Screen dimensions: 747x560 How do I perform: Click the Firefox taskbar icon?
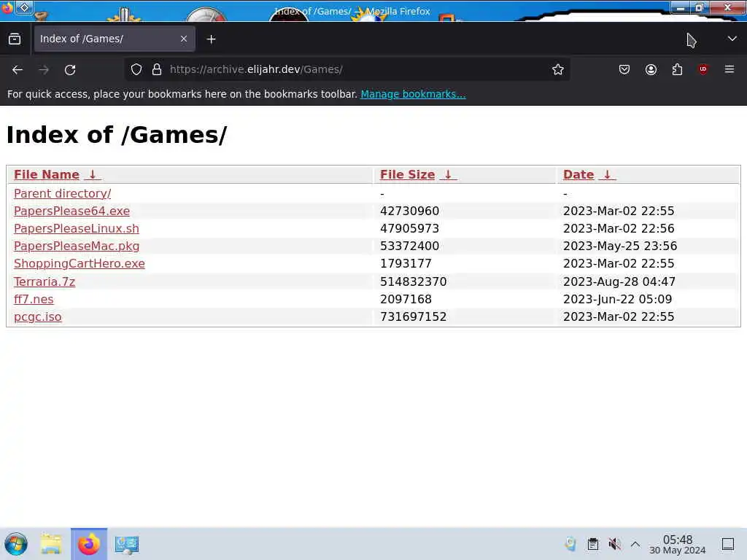click(89, 544)
